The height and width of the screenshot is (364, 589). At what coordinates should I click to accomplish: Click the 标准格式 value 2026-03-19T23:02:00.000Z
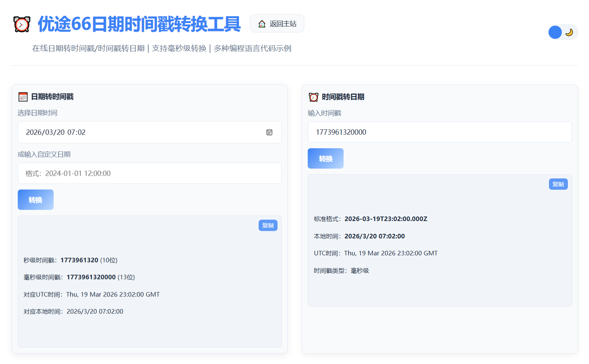point(386,219)
